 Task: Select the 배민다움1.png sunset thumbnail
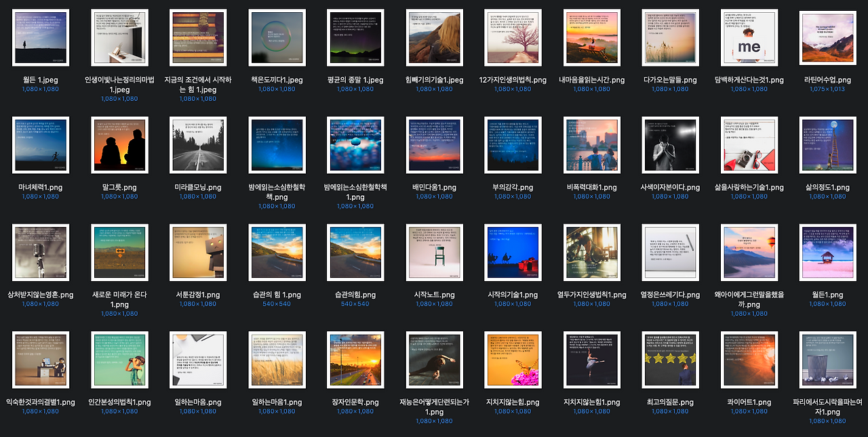pos(434,146)
